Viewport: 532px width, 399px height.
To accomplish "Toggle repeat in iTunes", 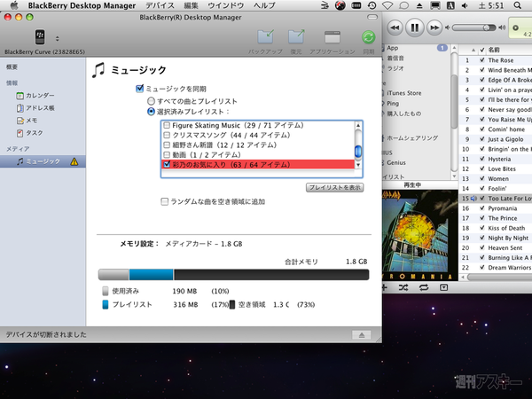I will click(x=424, y=287).
